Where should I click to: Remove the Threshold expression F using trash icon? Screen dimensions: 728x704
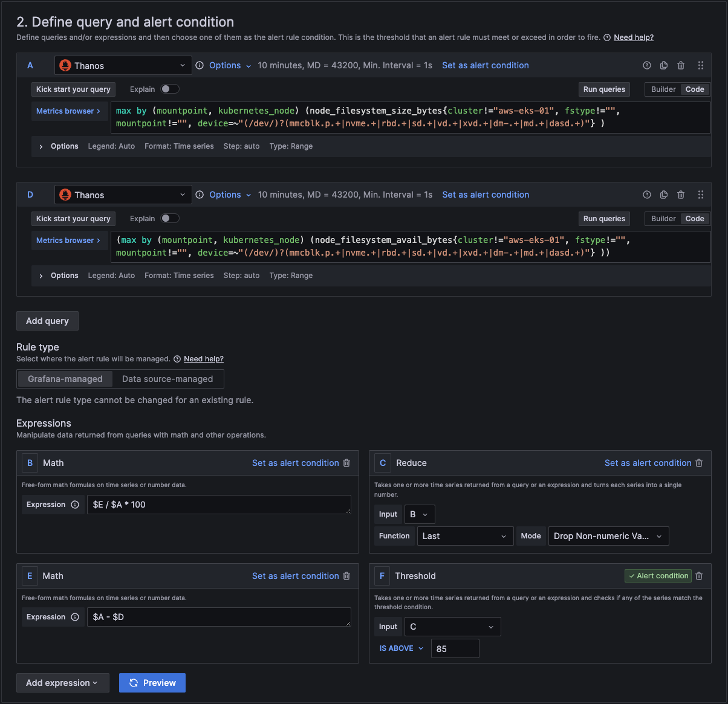tap(699, 575)
